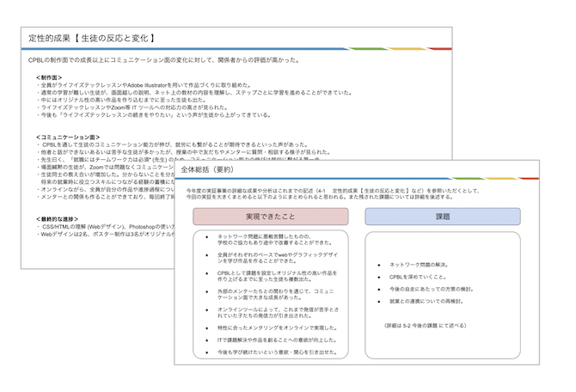The width and height of the screenshot is (576, 392).
Task: Click the line starting 場面緘黙の生徒が、Zoomでは
Action: (x=105, y=167)
